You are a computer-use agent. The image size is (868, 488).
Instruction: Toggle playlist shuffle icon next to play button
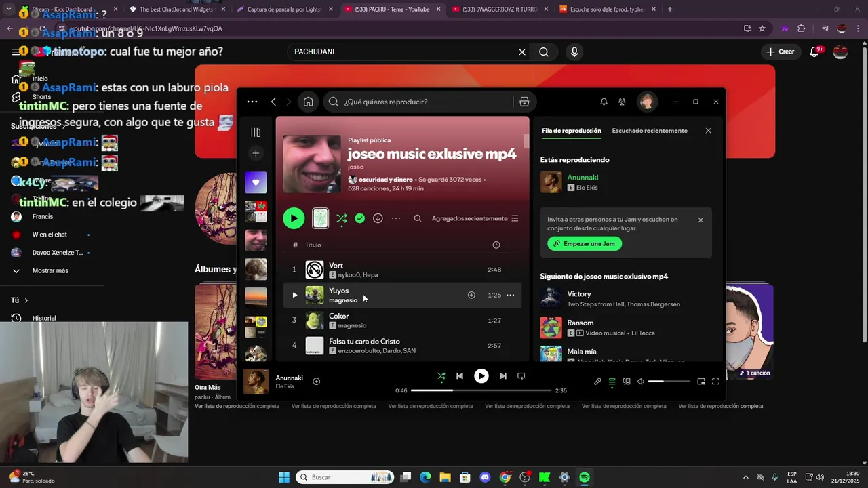pyautogui.click(x=342, y=218)
